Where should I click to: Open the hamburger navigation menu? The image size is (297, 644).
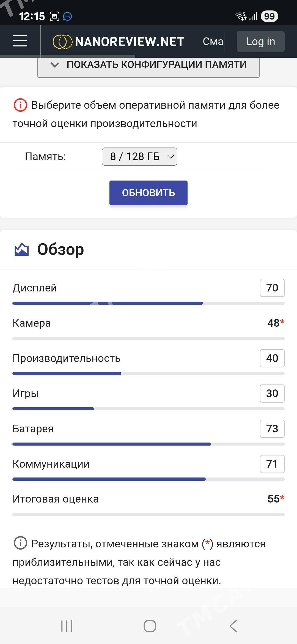[20, 41]
